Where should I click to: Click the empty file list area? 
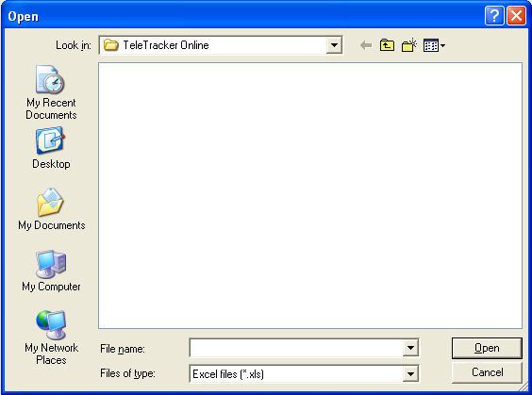click(x=310, y=196)
